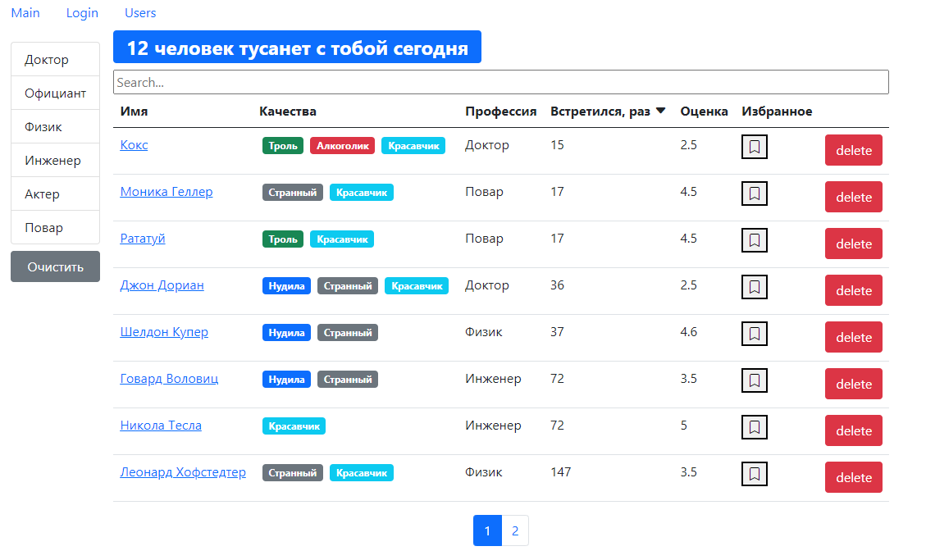926x560 pixels.
Task: Open Говард Воловиц profile link
Action: [x=169, y=379]
